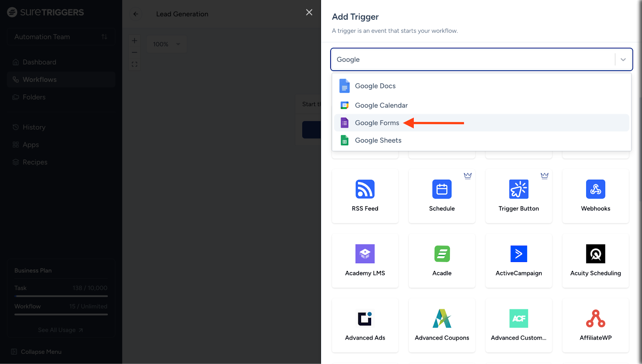Zoom in the canvas with the plus icon
This screenshot has height=364, width=642.
(x=134, y=41)
